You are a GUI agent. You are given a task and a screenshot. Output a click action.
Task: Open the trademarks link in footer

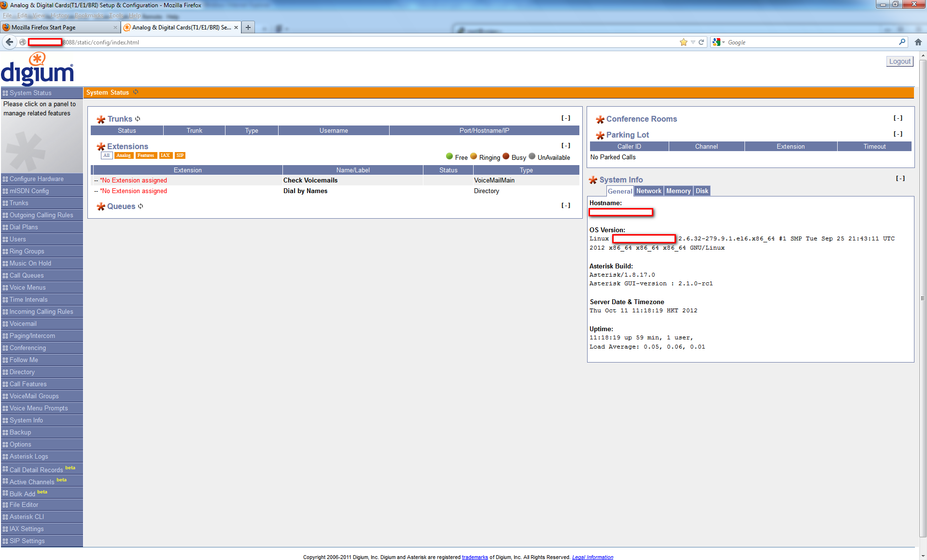coord(475,557)
